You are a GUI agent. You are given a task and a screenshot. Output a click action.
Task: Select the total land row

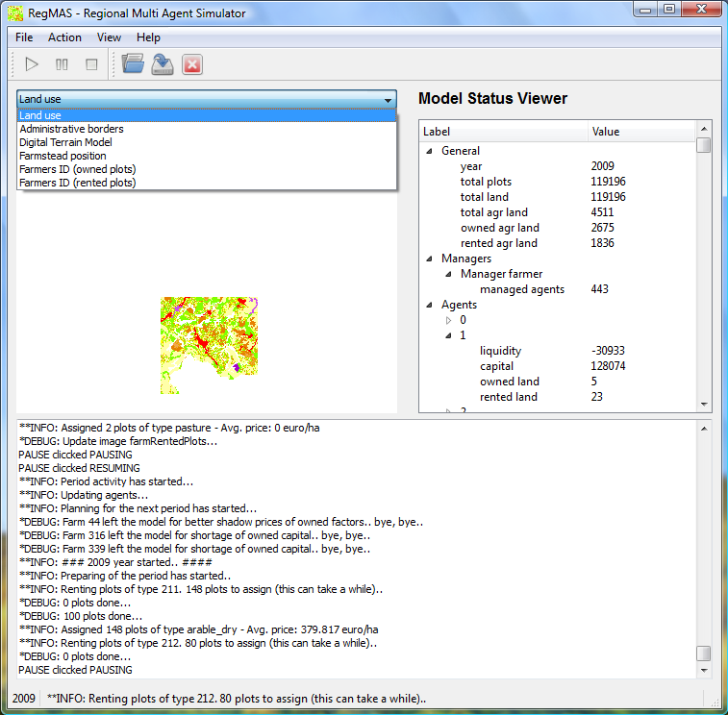557,197
